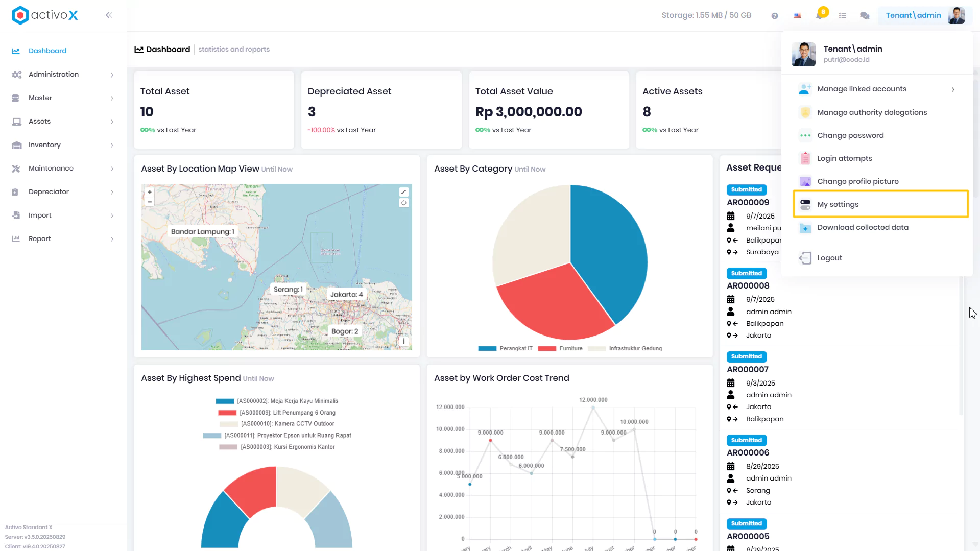Toggle Furniture in category legend
The image size is (980, 551).
coord(560,349)
